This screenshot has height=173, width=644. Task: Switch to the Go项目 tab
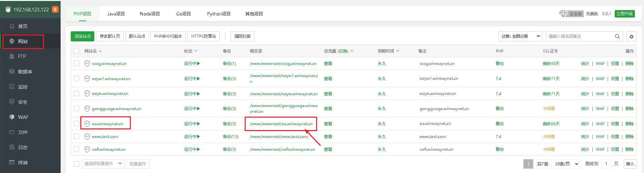point(183,14)
